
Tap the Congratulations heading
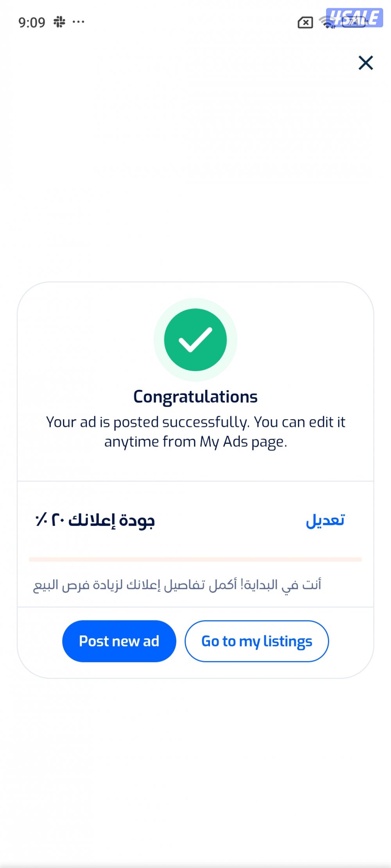pos(195,396)
